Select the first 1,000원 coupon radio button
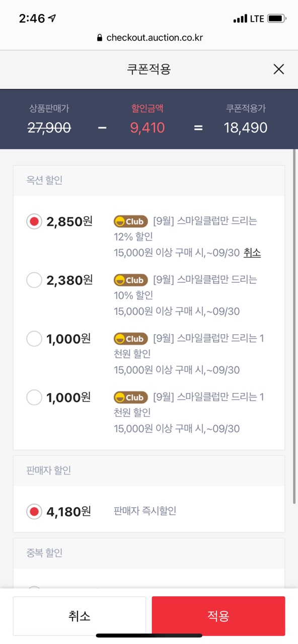 click(34, 339)
